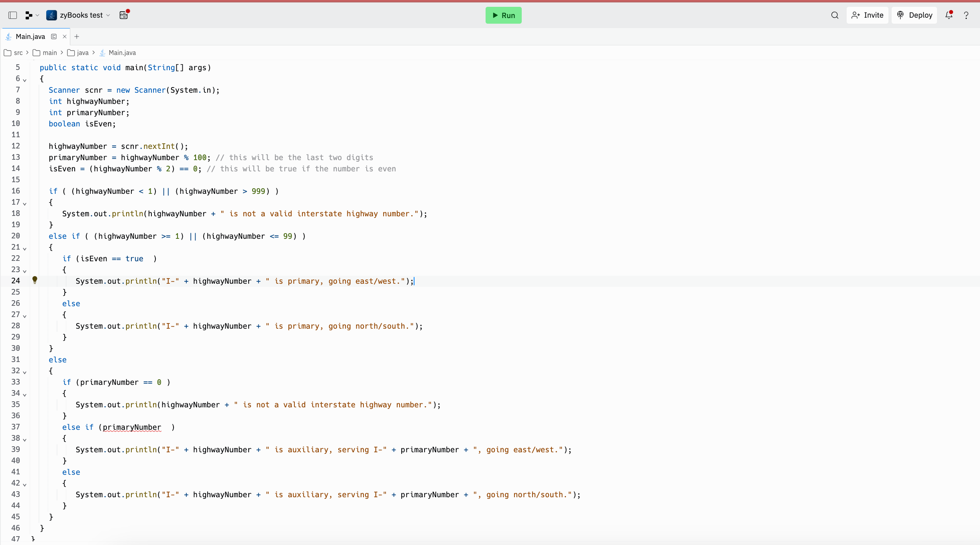Switch to the Main.java tab
980x545 pixels.
[x=30, y=36]
